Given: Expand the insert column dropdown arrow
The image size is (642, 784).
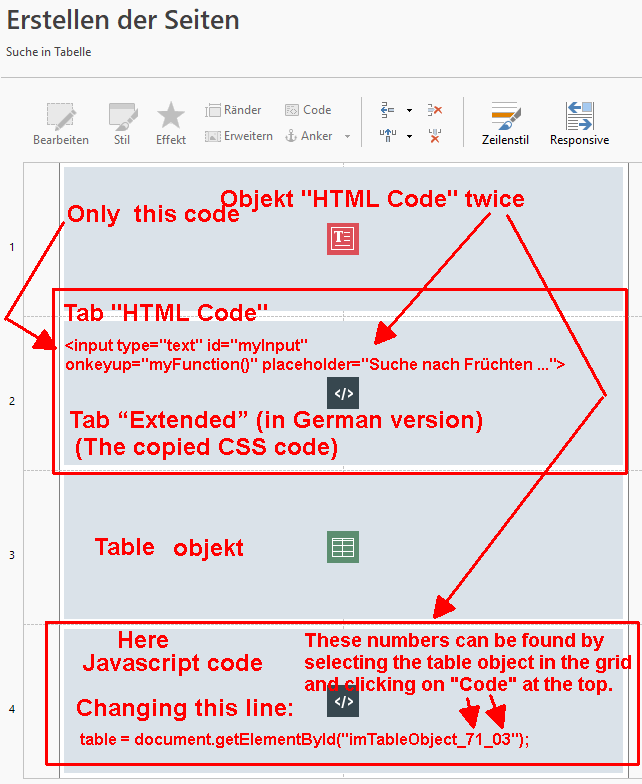Looking at the screenshot, I should pyautogui.click(x=409, y=137).
